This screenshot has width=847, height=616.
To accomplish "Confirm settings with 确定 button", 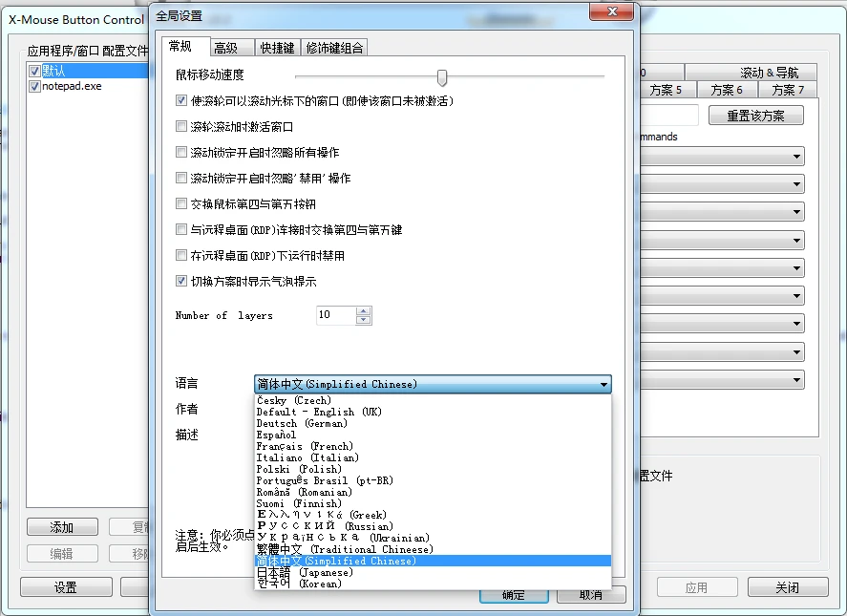I will point(514,595).
